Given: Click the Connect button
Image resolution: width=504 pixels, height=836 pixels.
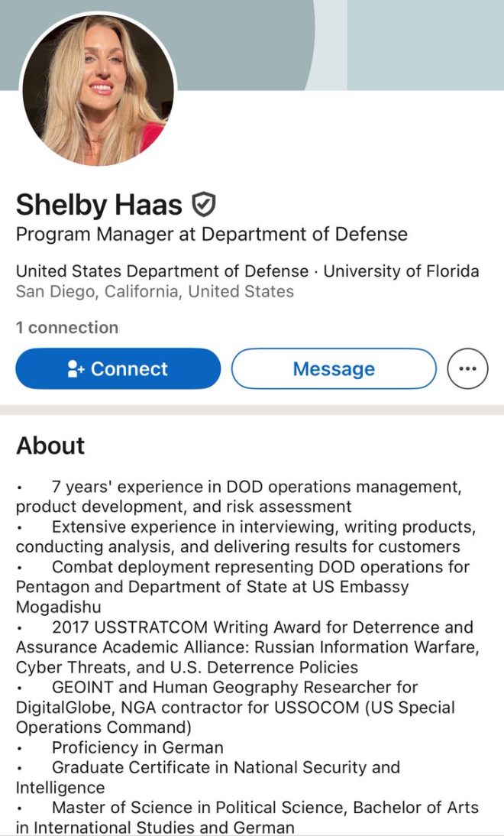Looking at the screenshot, I should click(x=118, y=368).
